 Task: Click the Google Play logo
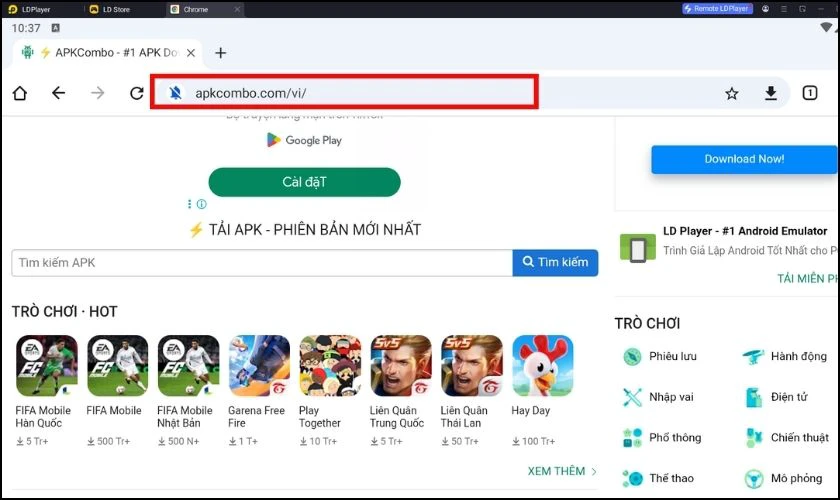(x=304, y=140)
